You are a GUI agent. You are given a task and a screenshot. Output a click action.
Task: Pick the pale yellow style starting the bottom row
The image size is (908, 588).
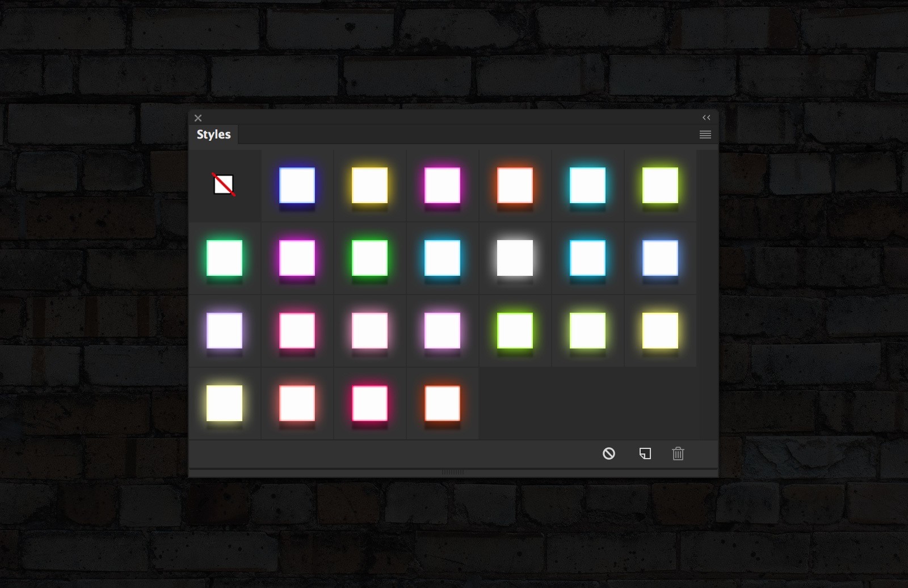224,403
